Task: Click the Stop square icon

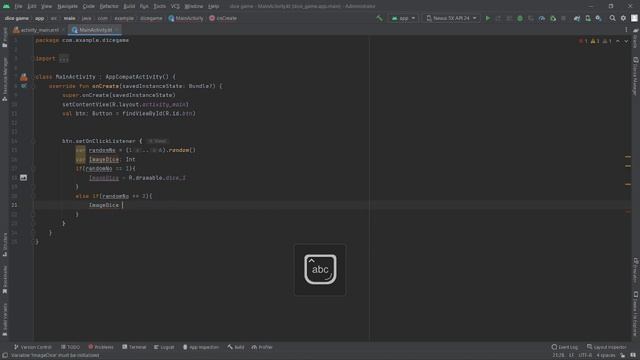Action: (x=564, y=18)
